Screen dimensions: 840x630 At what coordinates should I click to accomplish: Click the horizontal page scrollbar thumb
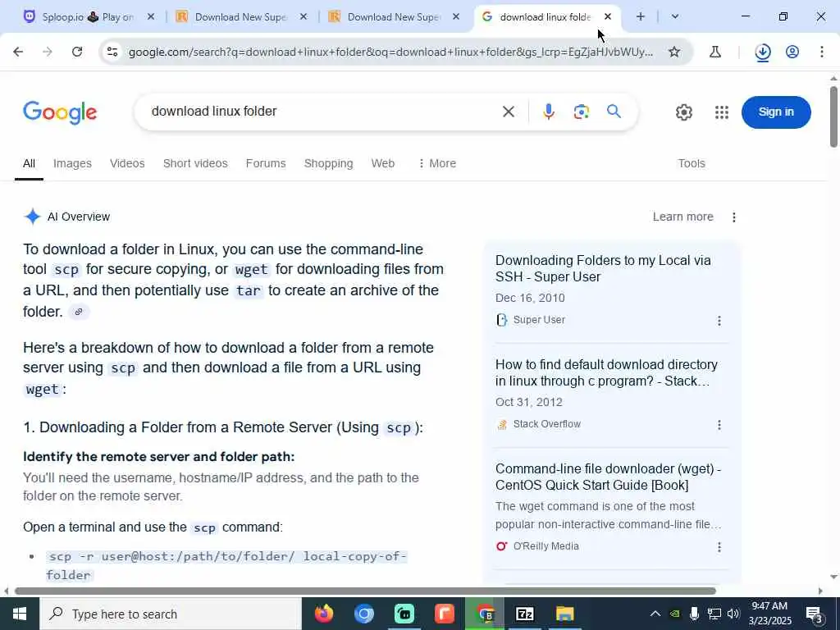365,591
